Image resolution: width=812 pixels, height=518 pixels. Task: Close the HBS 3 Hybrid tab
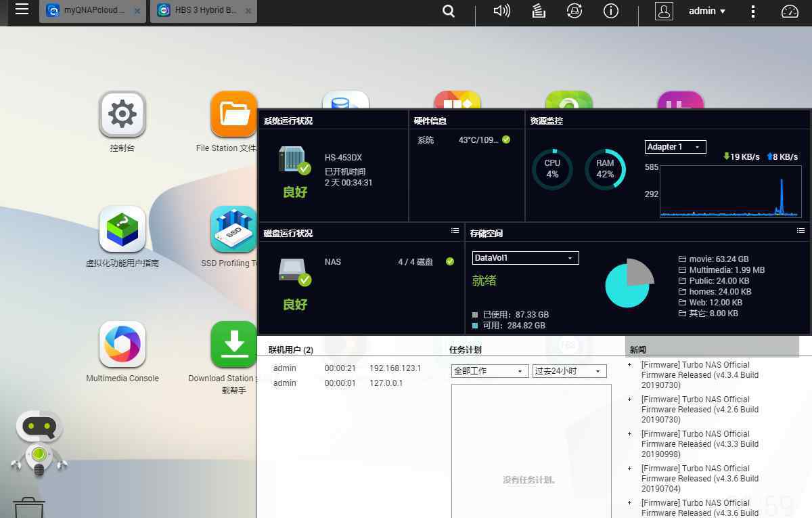pos(249,12)
